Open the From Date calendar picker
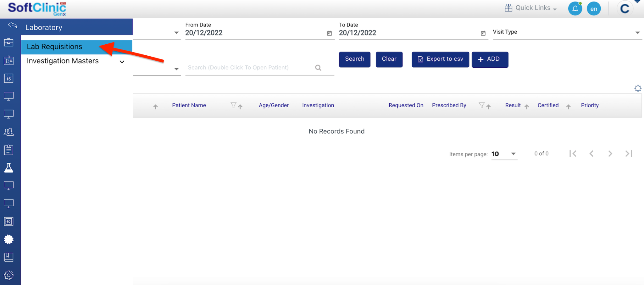The height and width of the screenshot is (285, 644). 329,33
